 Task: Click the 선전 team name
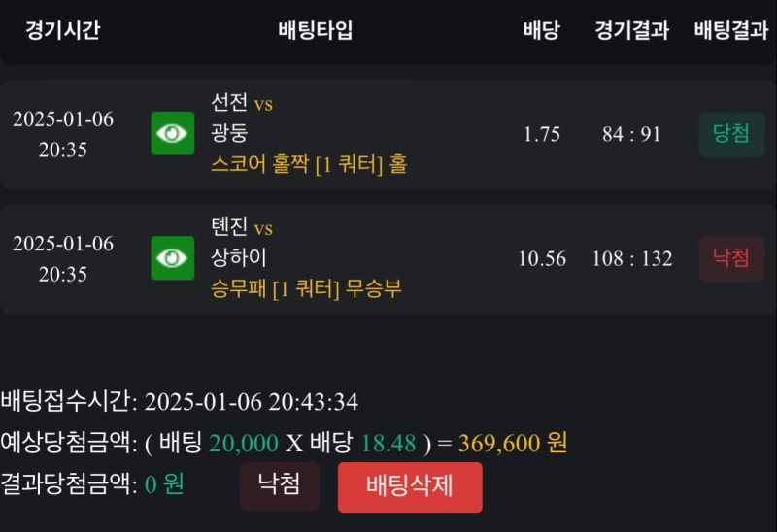pyautogui.click(x=229, y=103)
